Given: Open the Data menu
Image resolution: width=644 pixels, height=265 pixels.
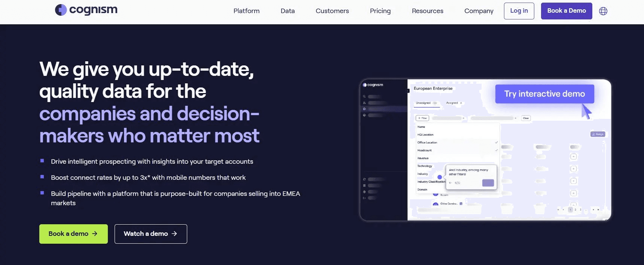Looking at the screenshot, I should pyautogui.click(x=288, y=11).
